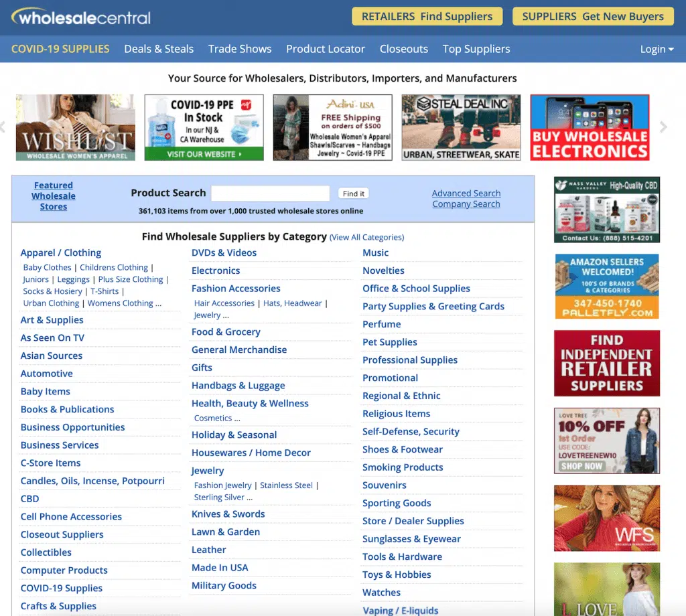Open the Made In USA category

click(220, 568)
